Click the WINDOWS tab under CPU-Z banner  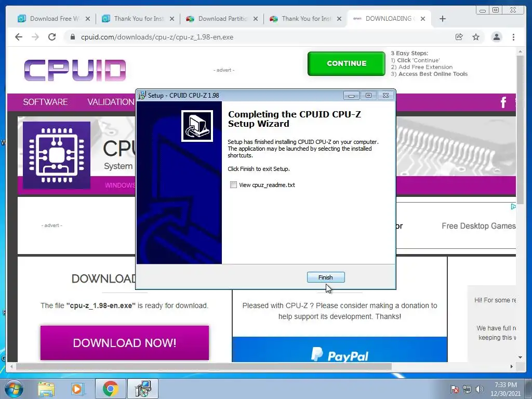120,185
